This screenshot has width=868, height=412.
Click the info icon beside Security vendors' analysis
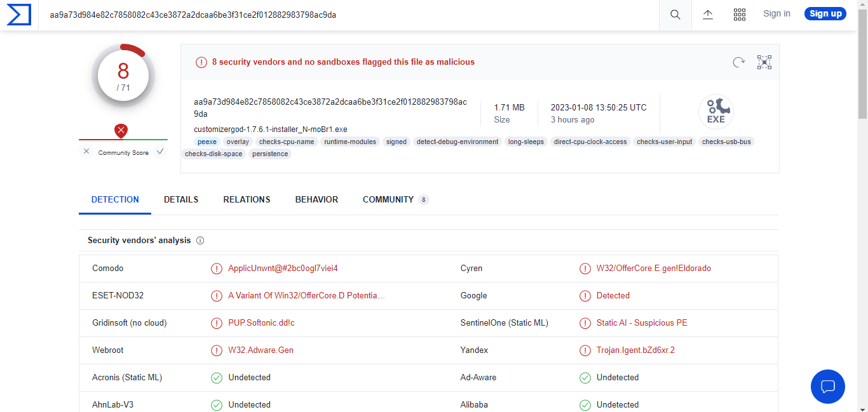coord(200,241)
